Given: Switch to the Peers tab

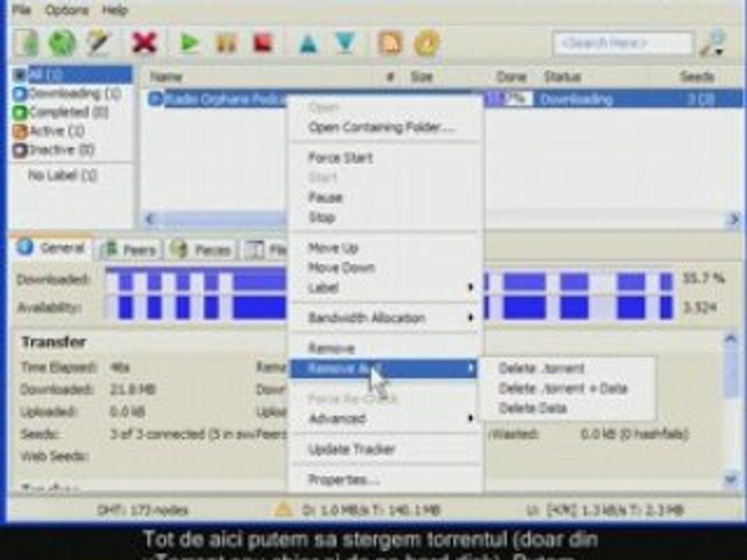Looking at the screenshot, I should point(130,250).
